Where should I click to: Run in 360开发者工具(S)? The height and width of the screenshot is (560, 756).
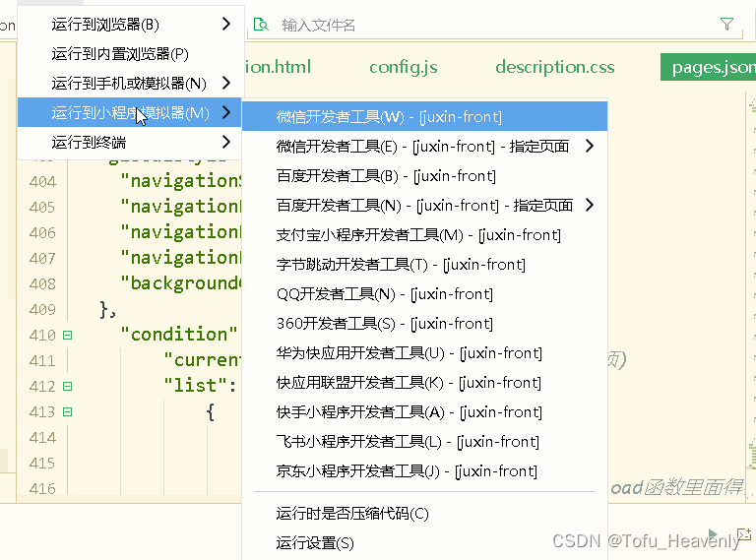[424, 324]
